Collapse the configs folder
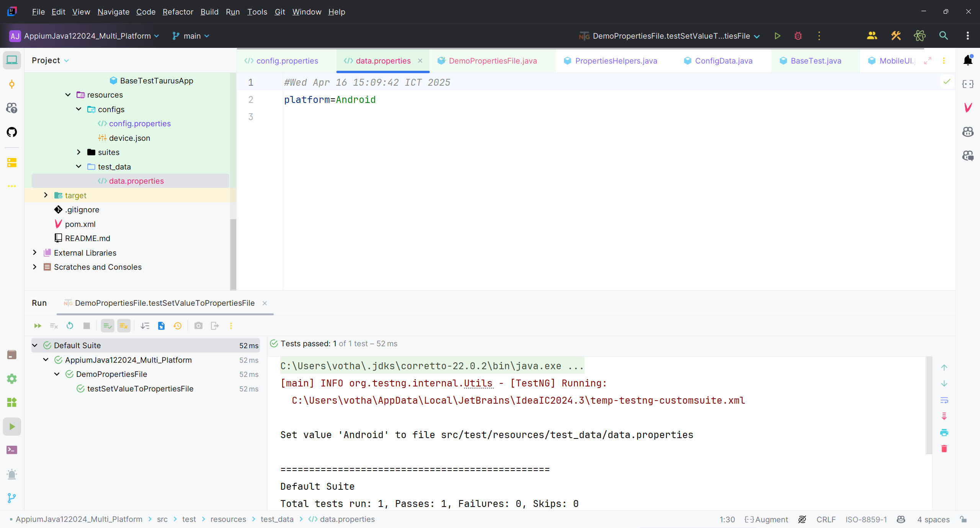Screen dimensions: 980x528 (78, 109)
